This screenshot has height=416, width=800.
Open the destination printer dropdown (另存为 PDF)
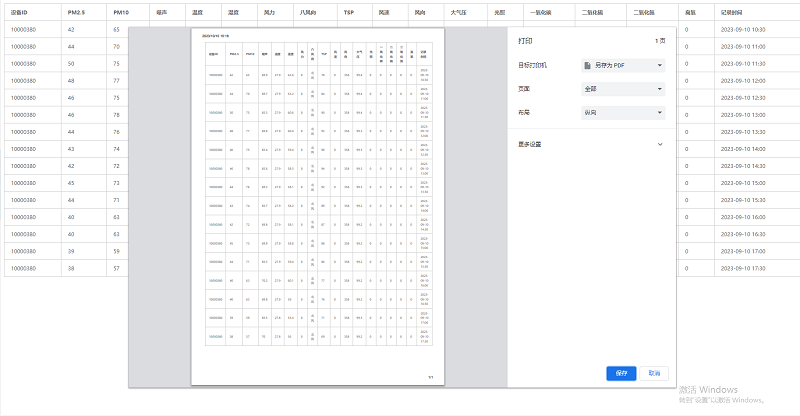(623, 66)
